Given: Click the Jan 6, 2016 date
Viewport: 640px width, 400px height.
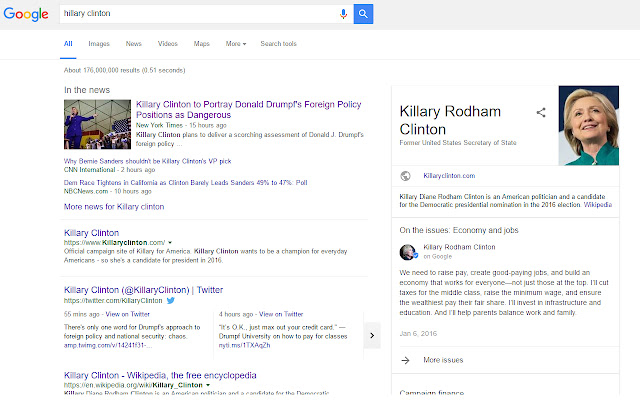Looking at the screenshot, I should [418, 334].
